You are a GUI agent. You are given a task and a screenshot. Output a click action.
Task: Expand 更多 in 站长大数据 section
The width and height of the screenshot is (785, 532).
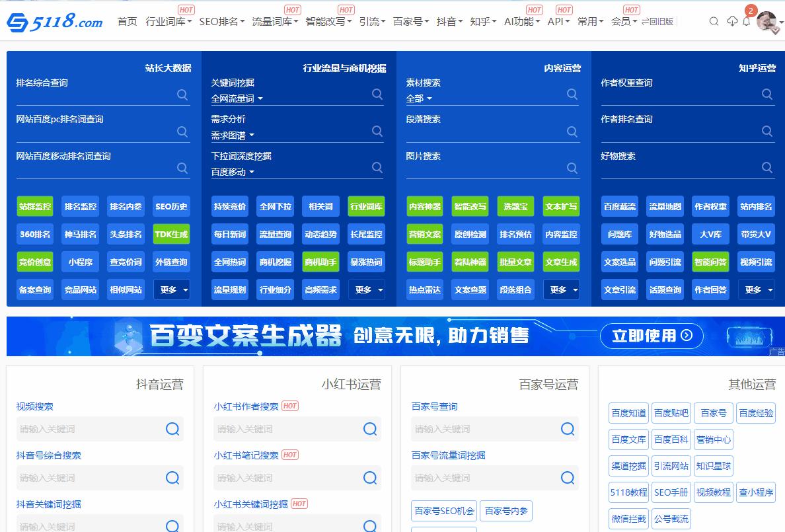coord(172,289)
